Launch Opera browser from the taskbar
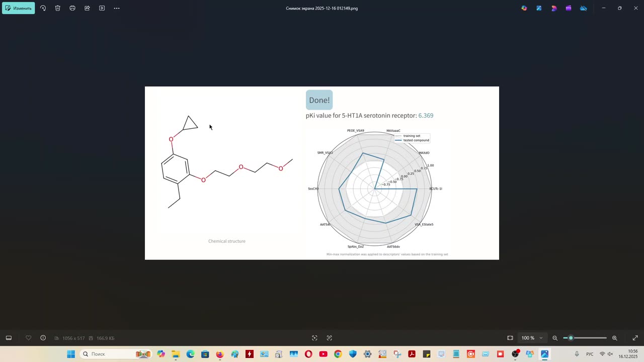 [x=308, y=354]
